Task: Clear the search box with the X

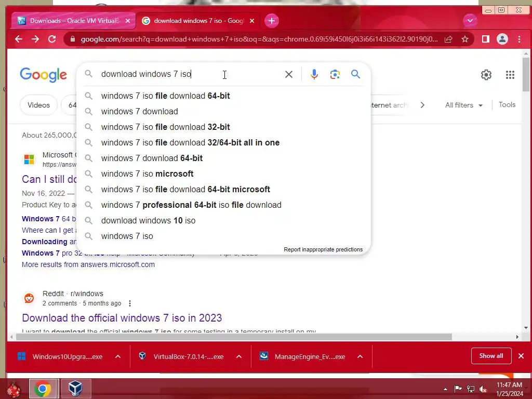Action: (289, 74)
